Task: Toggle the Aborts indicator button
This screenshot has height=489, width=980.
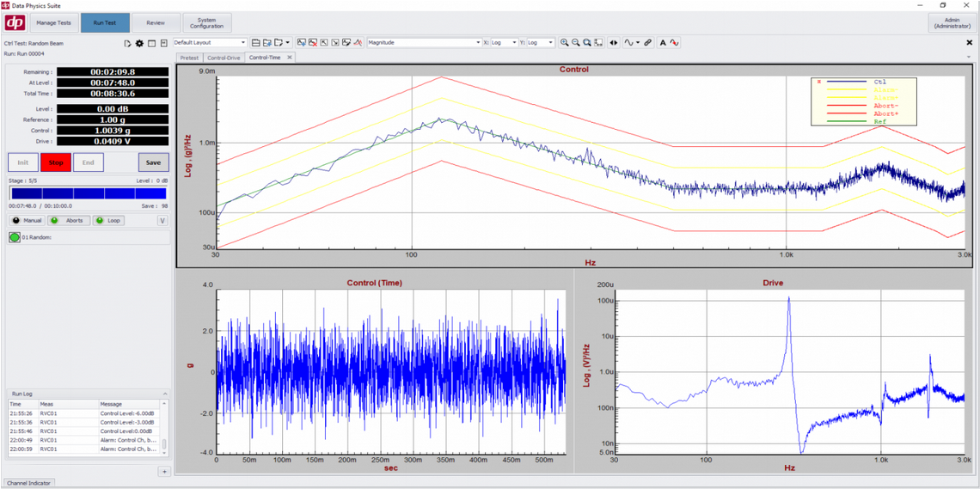Action: tap(70, 221)
